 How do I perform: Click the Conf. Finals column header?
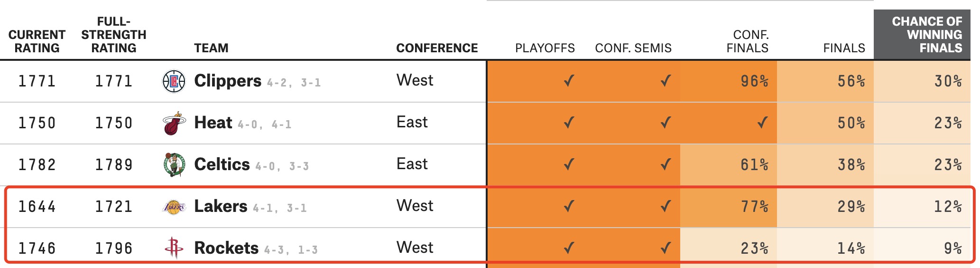click(x=748, y=41)
